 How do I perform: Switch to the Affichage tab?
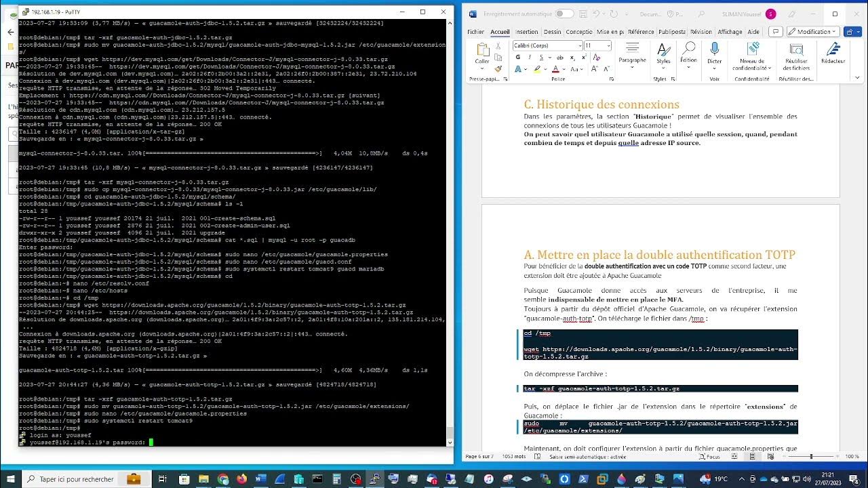[x=730, y=31]
